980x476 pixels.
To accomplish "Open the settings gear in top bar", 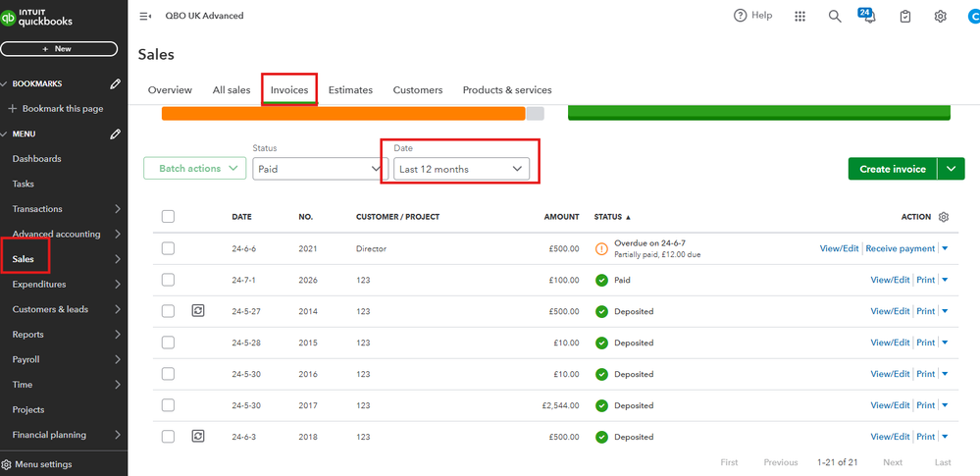I will coord(940,17).
